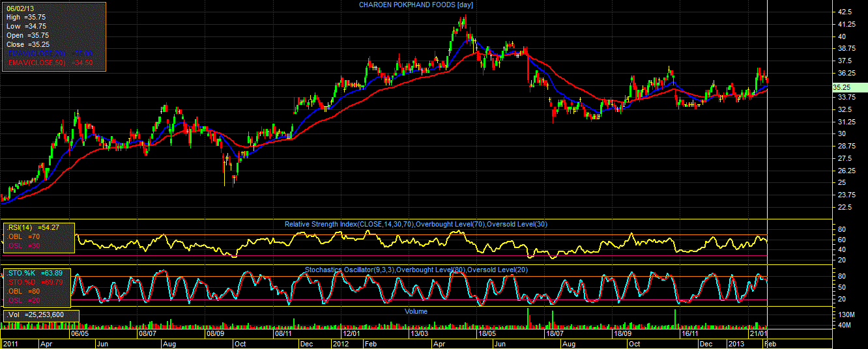Click the 08/11 date marker

coord(283,333)
